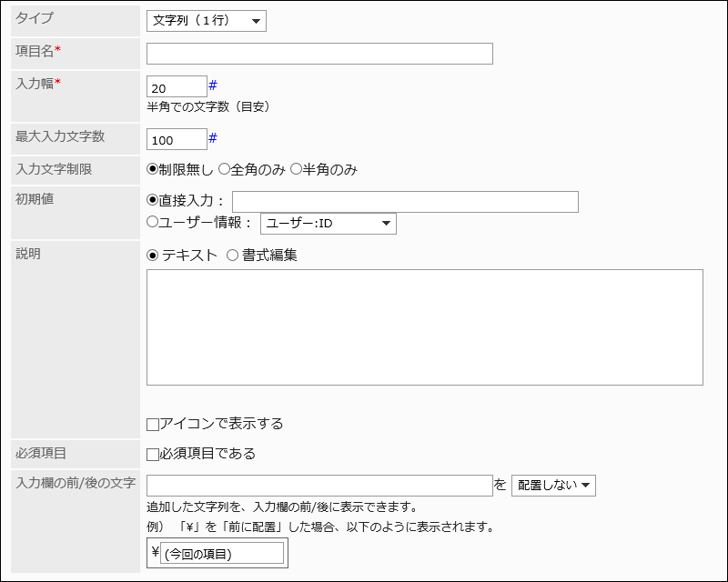Click the 最大入力文字数 field showing 100
This screenshot has width=728, height=582.
[177, 139]
